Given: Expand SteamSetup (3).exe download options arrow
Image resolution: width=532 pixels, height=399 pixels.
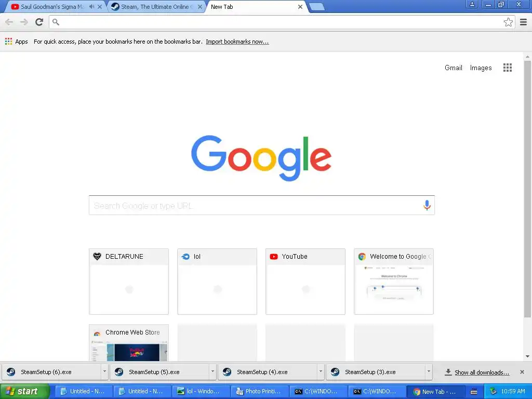Looking at the screenshot, I should click(429, 372).
